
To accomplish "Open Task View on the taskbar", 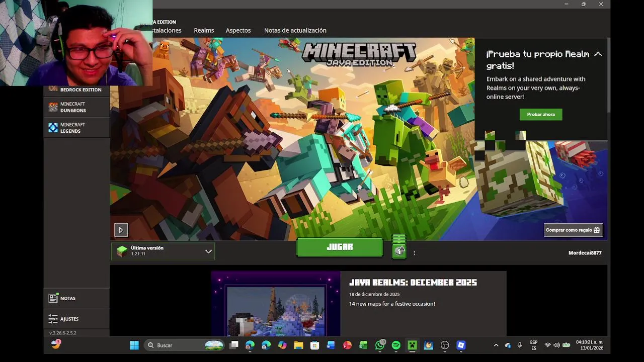I will (x=234, y=345).
